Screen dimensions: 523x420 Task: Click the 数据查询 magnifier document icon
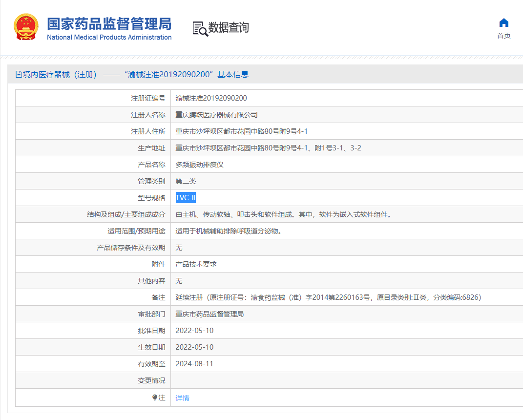pos(200,29)
